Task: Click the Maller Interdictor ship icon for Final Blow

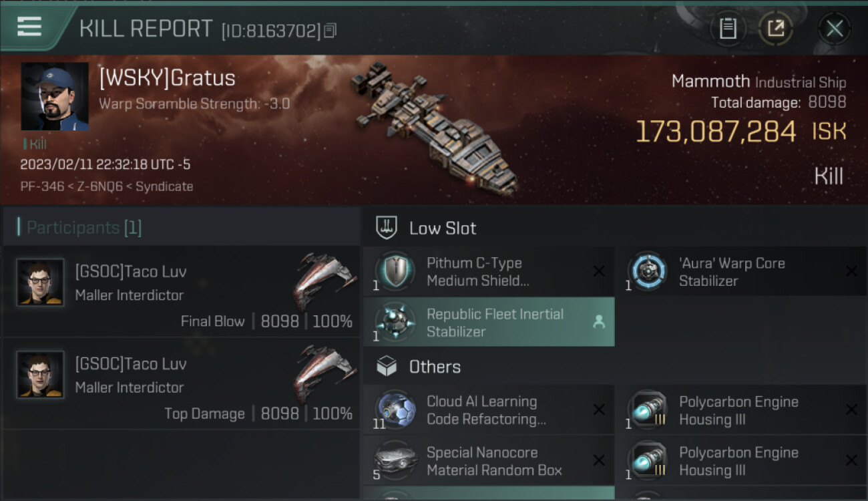Action: (x=324, y=281)
